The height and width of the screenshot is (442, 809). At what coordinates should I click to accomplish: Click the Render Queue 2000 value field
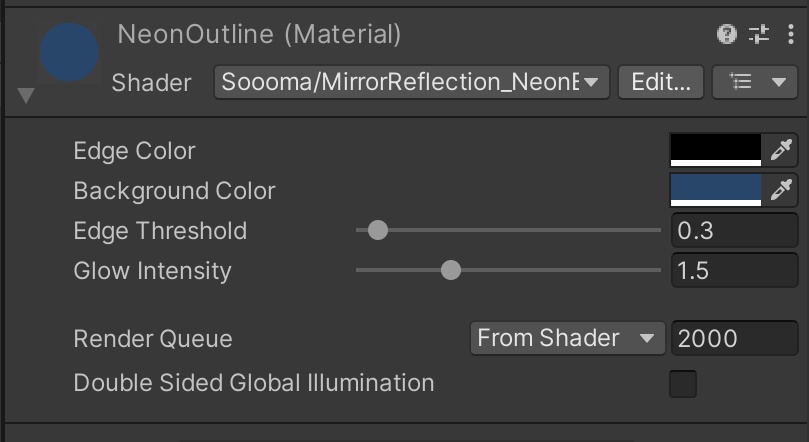point(734,338)
